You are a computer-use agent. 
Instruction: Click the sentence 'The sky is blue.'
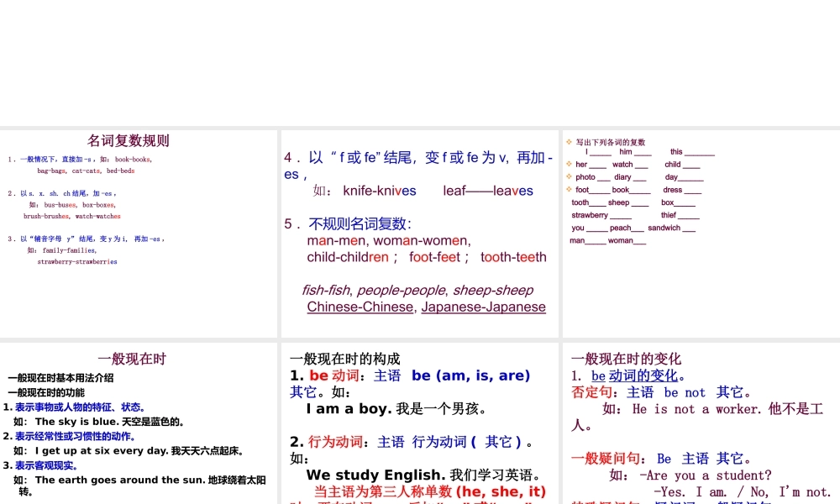(x=77, y=422)
